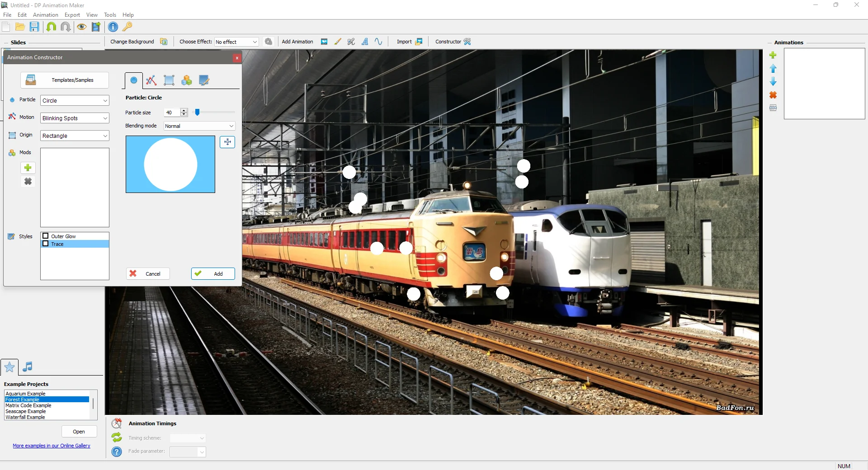This screenshot has height=470, width=868.
Task: Click the Save project icon in toolbar
Action: coord(34,27)
